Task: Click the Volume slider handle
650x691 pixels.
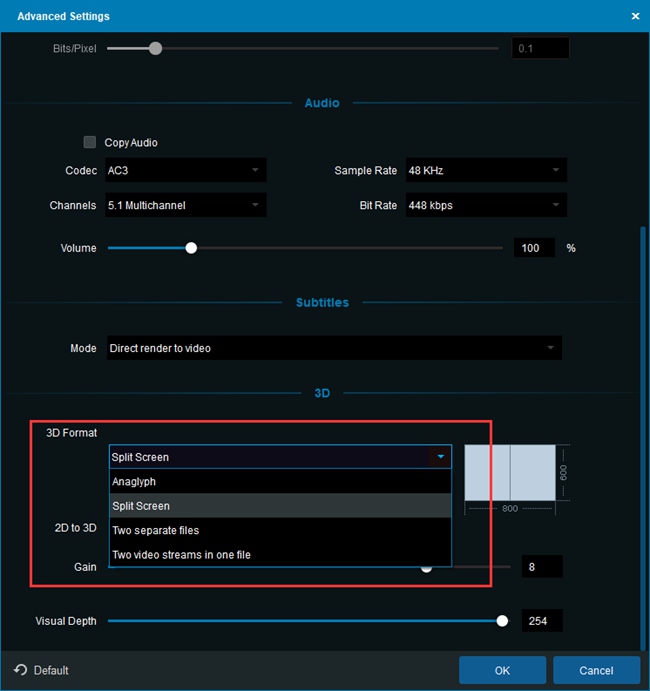Action: (191, 248)
